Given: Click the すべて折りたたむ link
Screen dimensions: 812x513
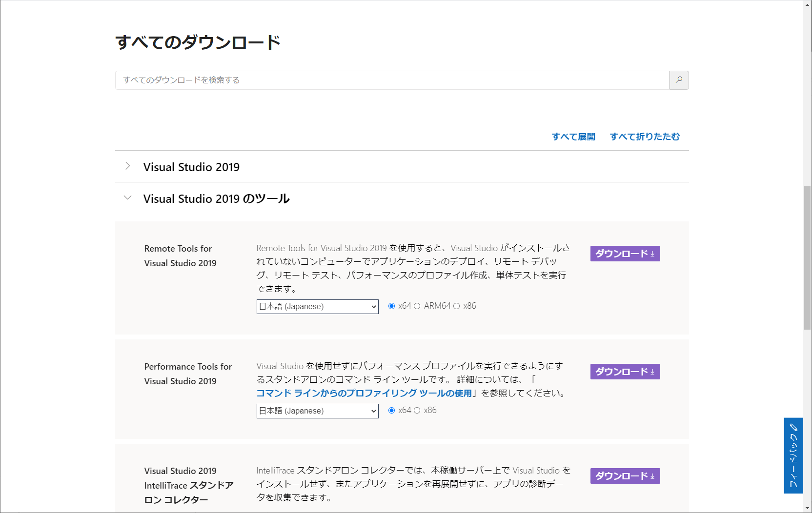Looking at the screenshot, I should (645, 137).
